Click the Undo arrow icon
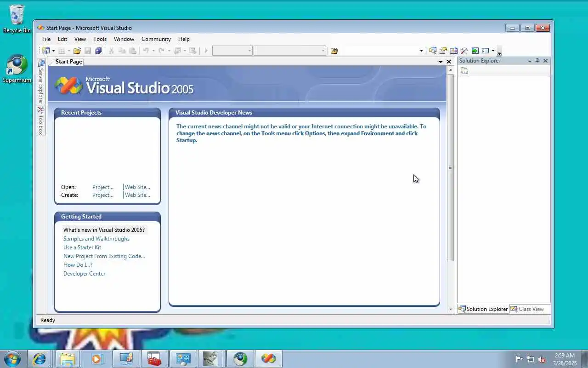Viewport: 588px width, 368px height. click(x=146, y=51)
